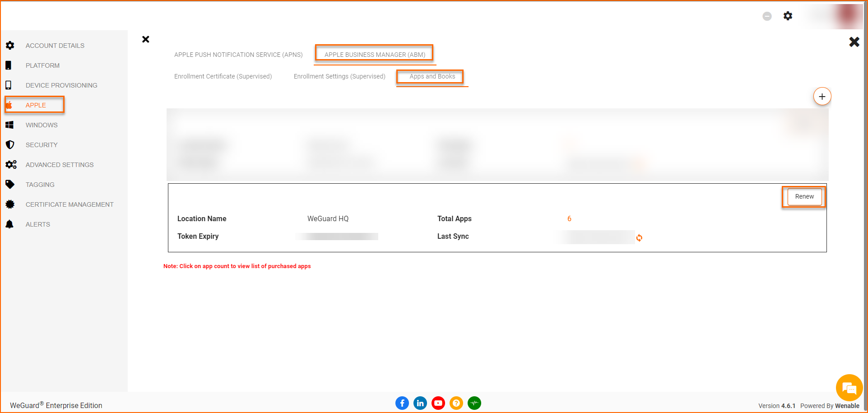Refresh Last Sync with orange sync icon
Viewport: 868px width, 413px height.
pyautogui.click(x=639, y=238)
